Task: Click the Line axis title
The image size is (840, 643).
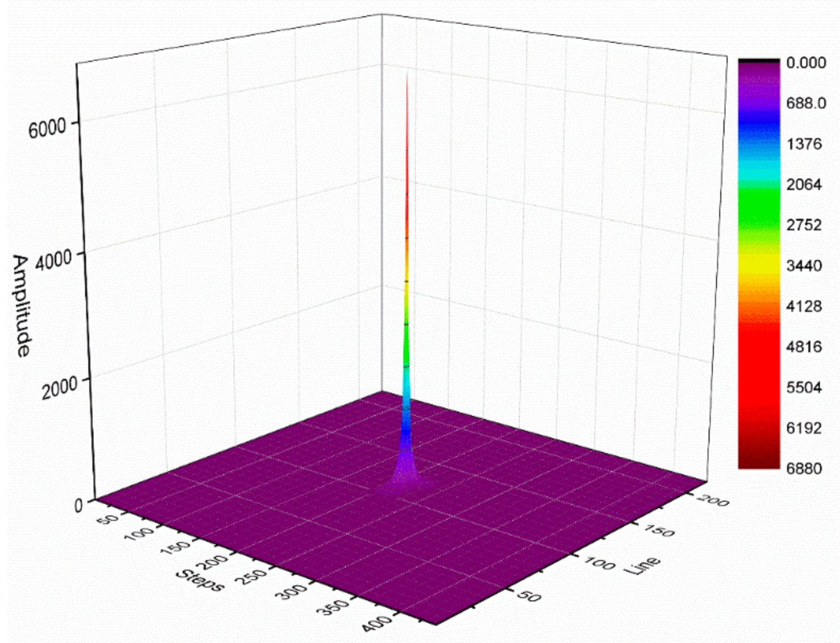Action: [642, 565]
